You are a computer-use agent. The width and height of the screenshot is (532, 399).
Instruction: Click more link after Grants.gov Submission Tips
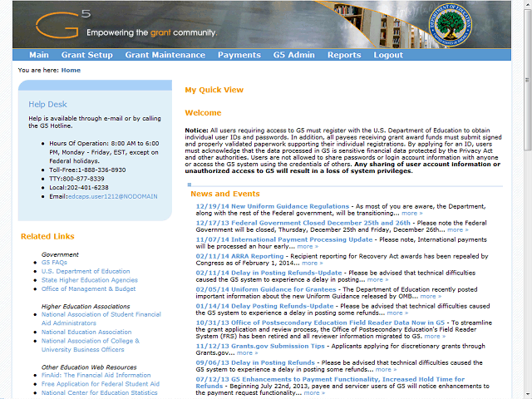click(x=247, y=352)
